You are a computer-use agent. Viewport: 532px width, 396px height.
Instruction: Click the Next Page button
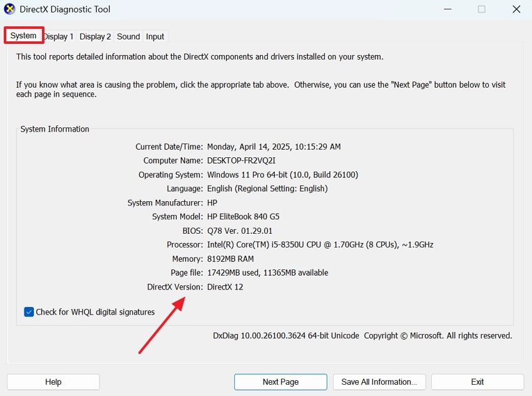click(280, 382)
